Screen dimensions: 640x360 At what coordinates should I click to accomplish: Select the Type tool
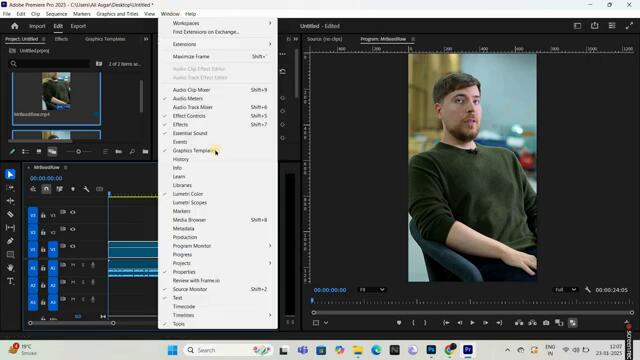tap(10, 281)
